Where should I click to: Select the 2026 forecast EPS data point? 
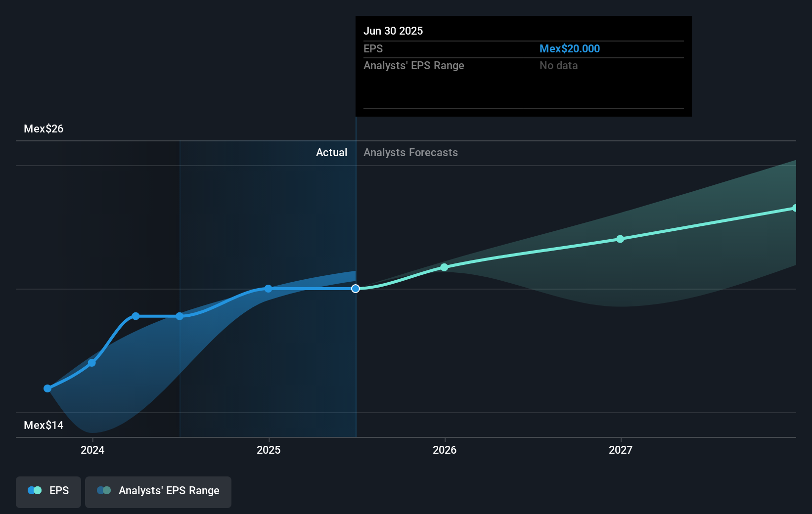[444, 267]
